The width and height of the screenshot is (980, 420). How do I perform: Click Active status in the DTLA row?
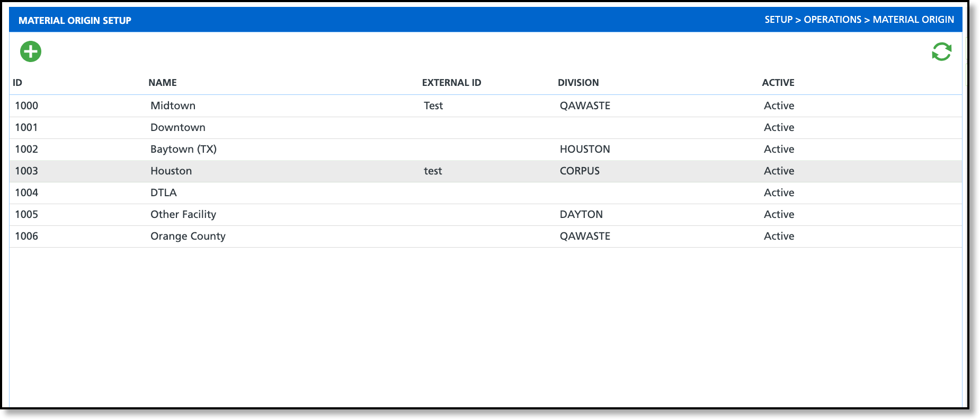[779, 192]
